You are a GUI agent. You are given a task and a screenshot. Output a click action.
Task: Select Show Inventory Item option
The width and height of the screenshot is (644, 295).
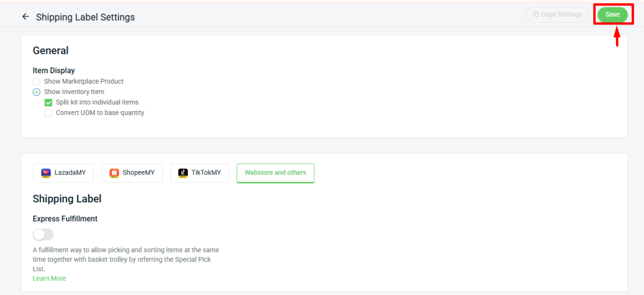(x=37, y=92)
